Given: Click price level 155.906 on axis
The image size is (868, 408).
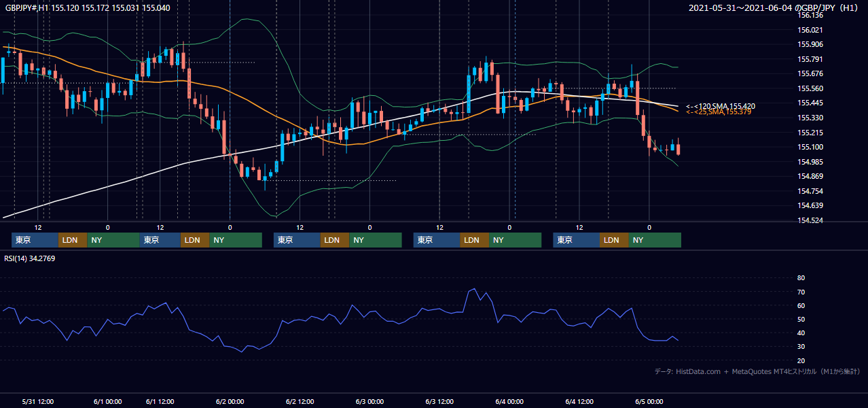Looking at the screenshot, I should (810, 44).
